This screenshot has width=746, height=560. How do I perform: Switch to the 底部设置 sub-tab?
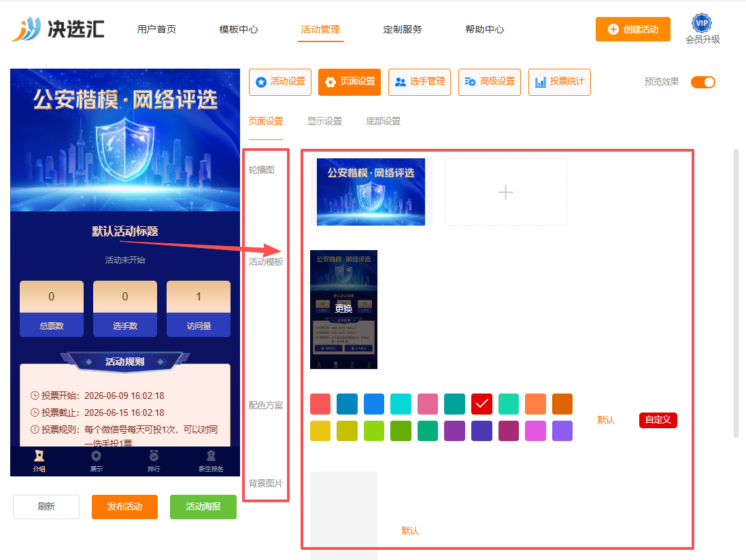(383, 121)
